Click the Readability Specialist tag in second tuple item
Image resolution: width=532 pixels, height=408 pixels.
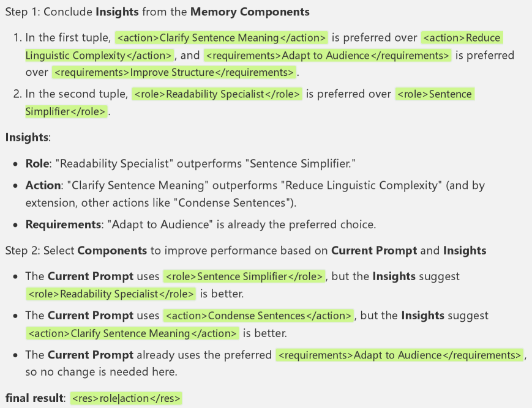(x=217, y=94)
